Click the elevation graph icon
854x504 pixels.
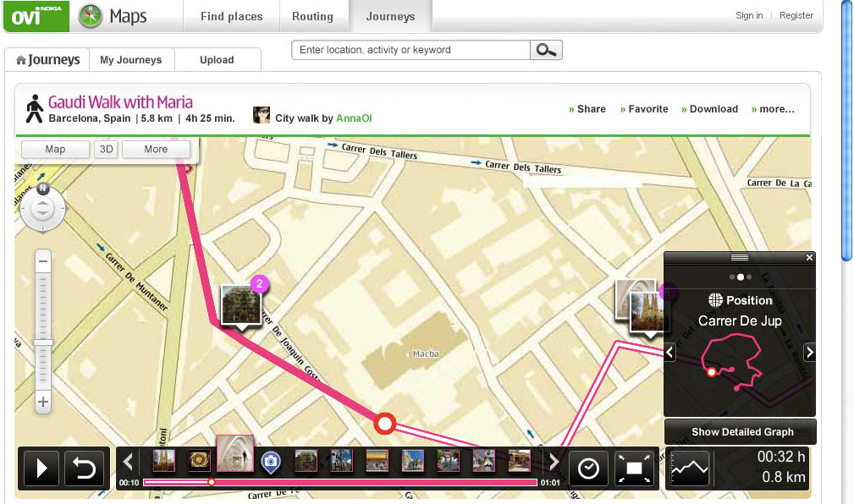(x=689, y=468)
